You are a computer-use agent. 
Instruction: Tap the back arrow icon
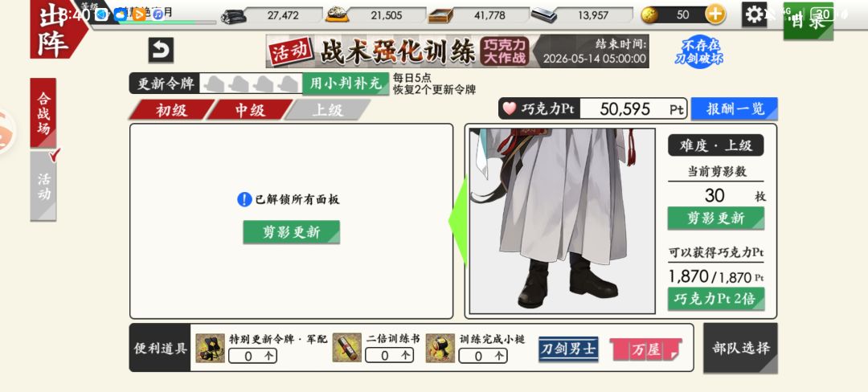click(x=161, y=51)
